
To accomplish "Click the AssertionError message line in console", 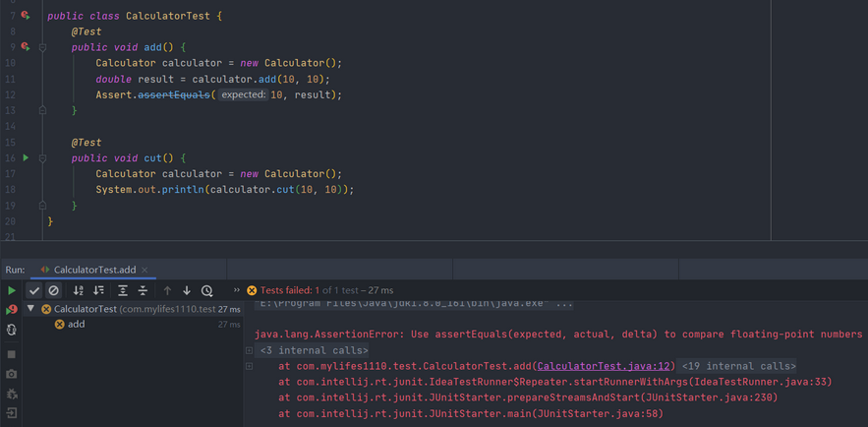I will click(558, 335).
